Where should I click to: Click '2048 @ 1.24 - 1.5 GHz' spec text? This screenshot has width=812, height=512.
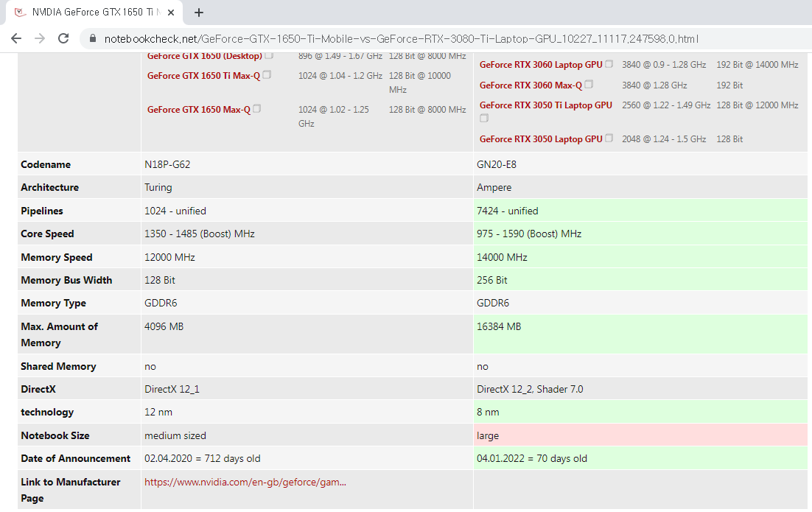(x=664, y=139)
